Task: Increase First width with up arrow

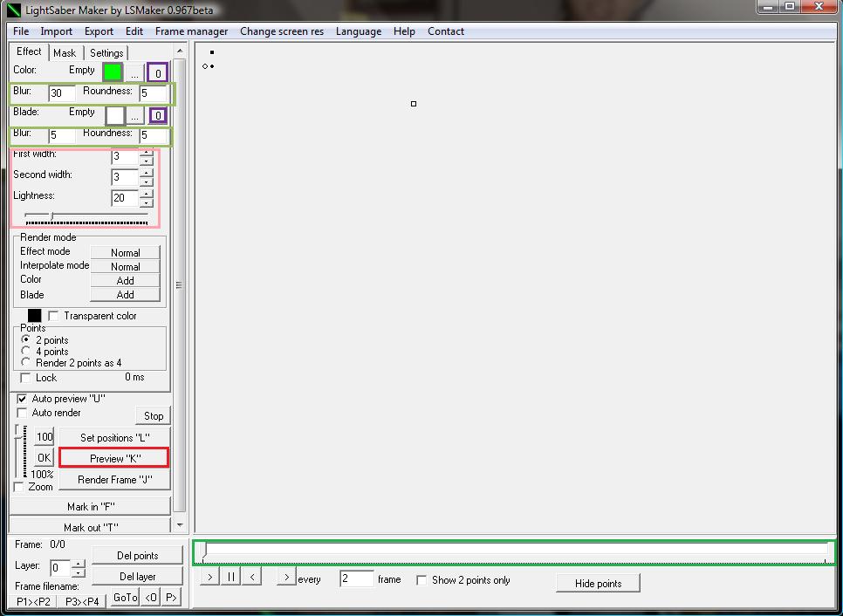Action: pyautogui.click(x=147, y=153)
